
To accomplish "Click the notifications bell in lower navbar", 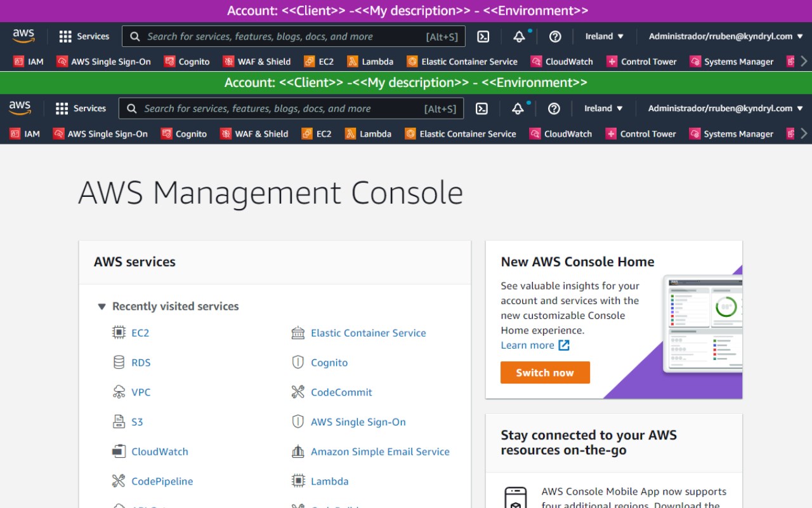I will pos(518,109).
